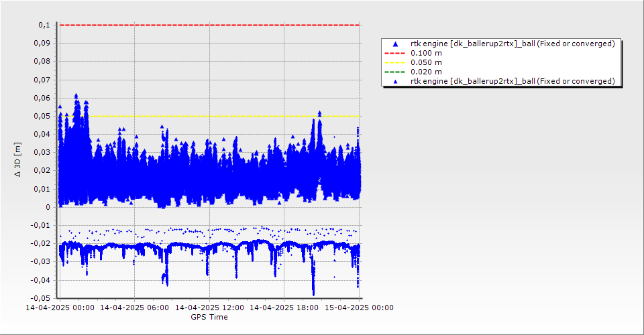Click the 0,04 y-axis tick label
644x335 pixels.
[x=42, y=134]
